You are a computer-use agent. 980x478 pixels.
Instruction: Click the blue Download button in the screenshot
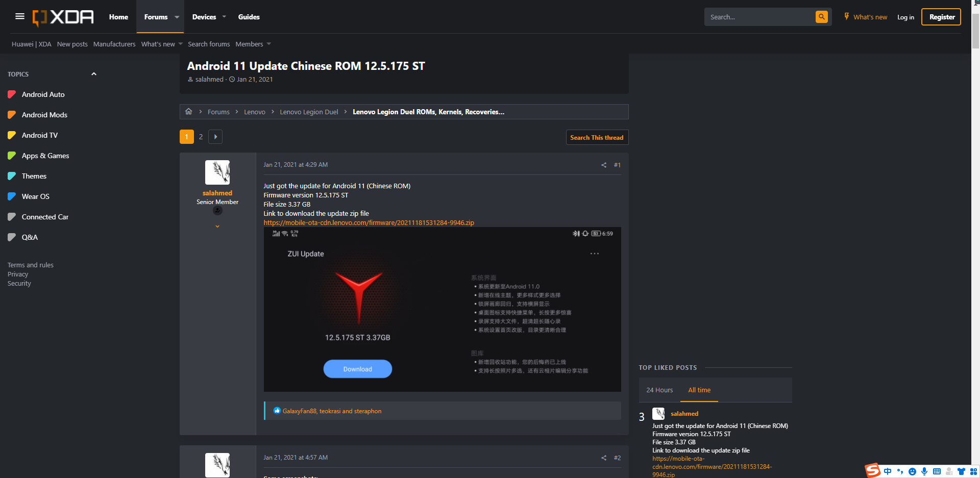[357, 369]
